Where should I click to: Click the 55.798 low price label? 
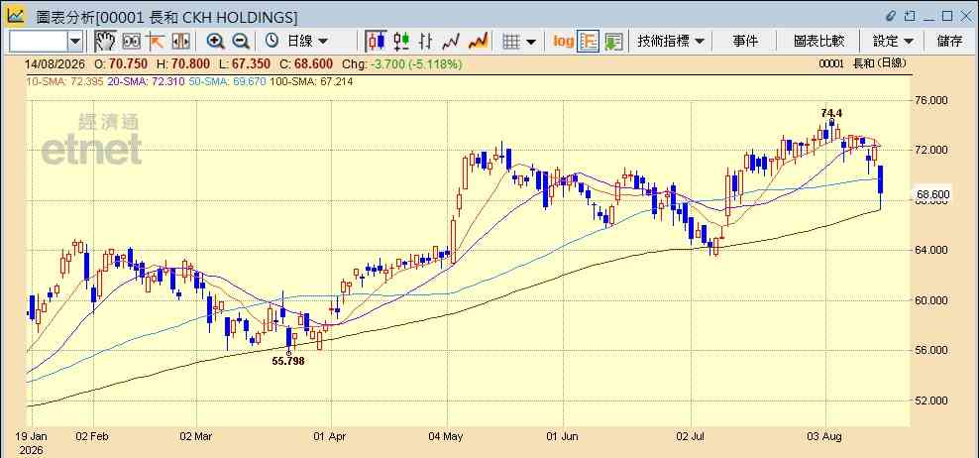(288, 361)
